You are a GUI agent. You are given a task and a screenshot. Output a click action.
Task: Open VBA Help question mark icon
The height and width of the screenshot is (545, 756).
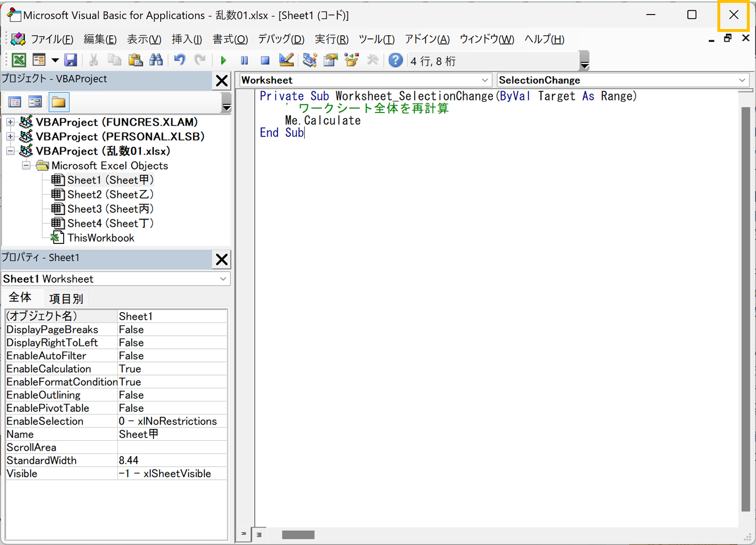(395, 60)
